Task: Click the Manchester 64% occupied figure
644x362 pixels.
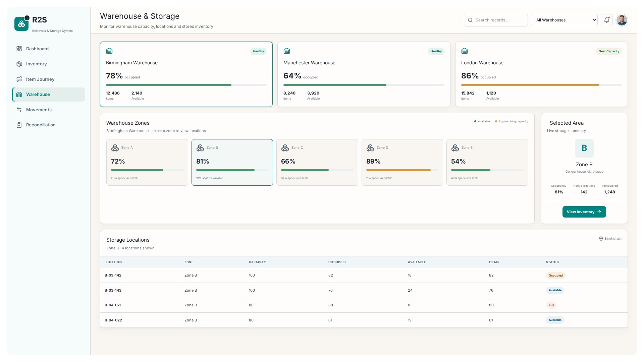Action: coord(292,76)
